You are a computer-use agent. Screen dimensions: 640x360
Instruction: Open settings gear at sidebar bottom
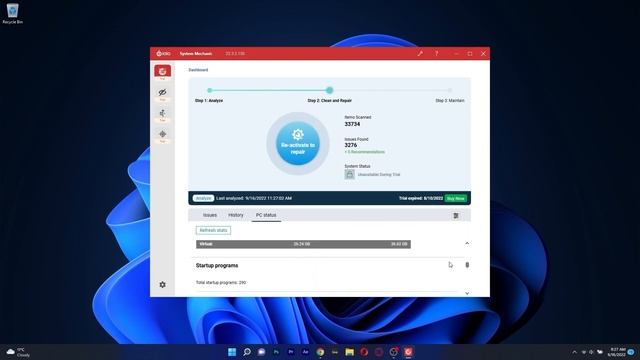(x=162, y=284)
